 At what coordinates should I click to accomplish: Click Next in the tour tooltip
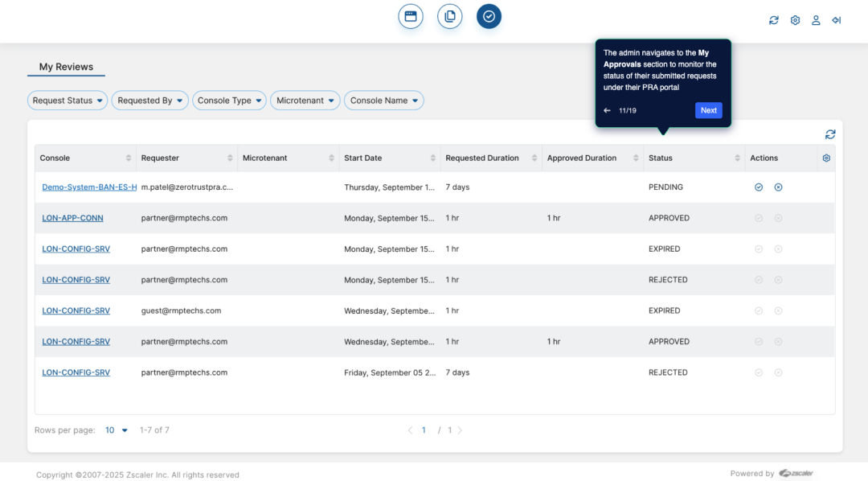(708, 110)
